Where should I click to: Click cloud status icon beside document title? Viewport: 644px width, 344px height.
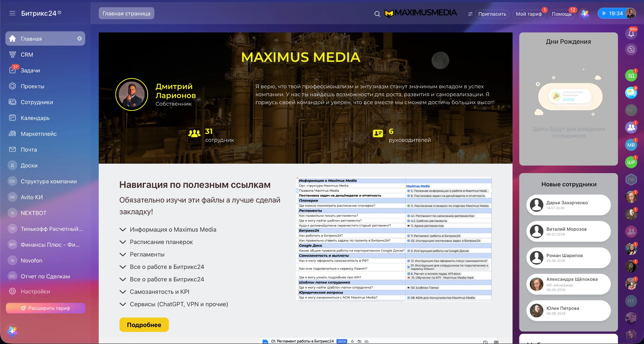[x=366, y=341]
